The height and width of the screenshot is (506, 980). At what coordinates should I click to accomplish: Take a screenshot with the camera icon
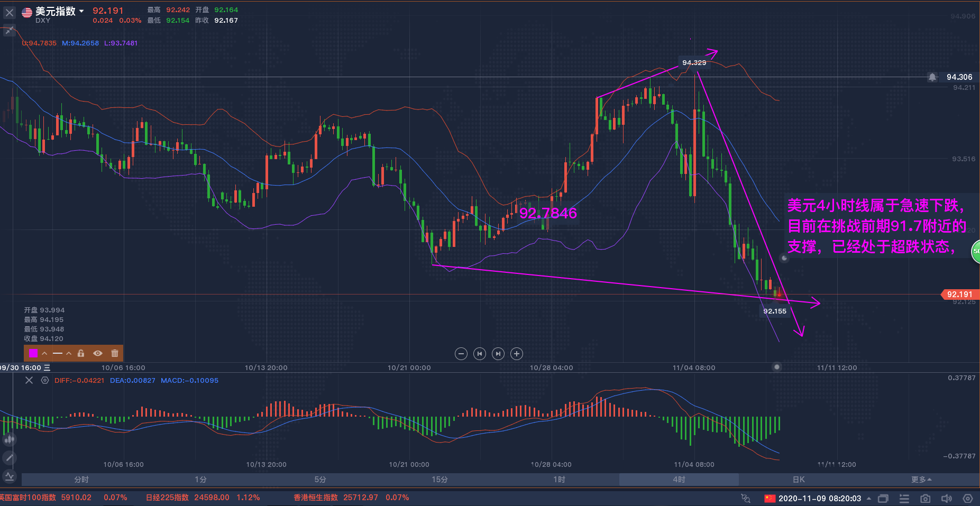tap(925, 499)
